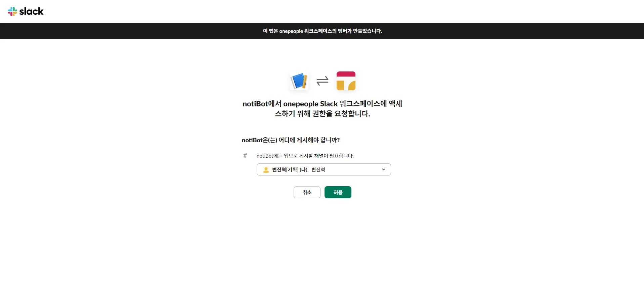Image resolution: width=644 pixels, height=305 pixels.
Task: Click the two-way exchange arrows icon
Action: [x=323, y=81]
